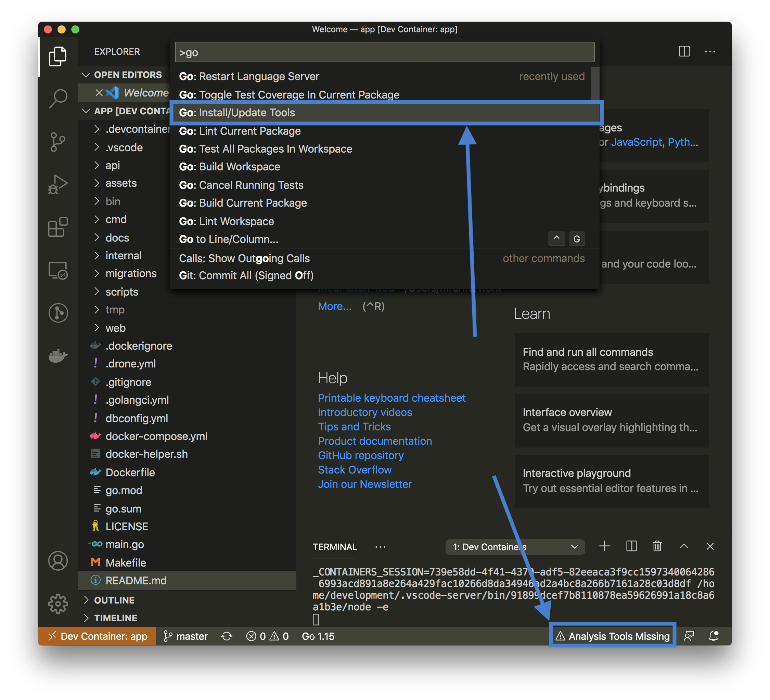The image size is (770, 700).
Task: Click Analysis Tools Missing in status bar
Action: point(613,635)
